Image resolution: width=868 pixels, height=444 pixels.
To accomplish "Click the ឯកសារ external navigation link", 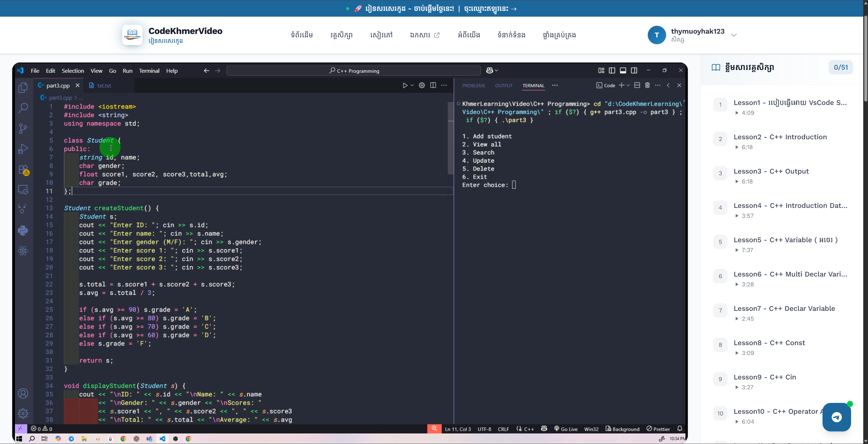I will click(x=424, y=35).
